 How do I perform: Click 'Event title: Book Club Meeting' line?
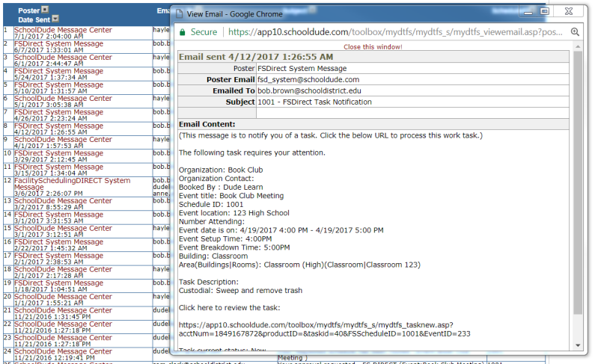pyautogui.click(x=231, y=196)
